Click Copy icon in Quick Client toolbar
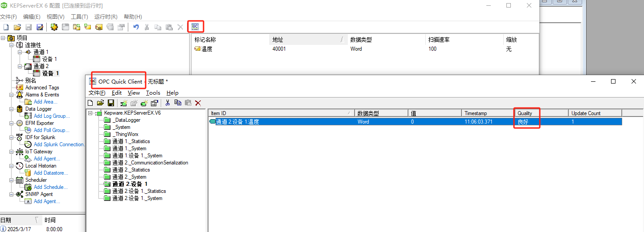The image size is (644, 232). [178, 103]
